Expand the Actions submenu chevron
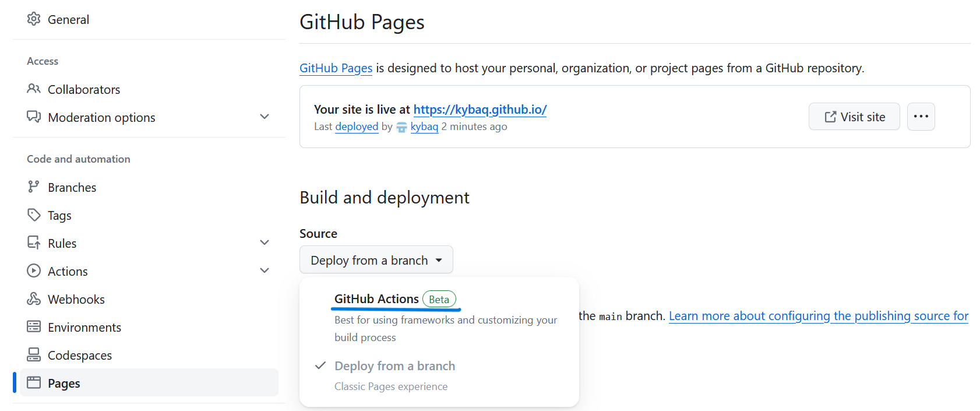Image resolution: width=980 pixels, height=411 pixels. coord(265,271)
